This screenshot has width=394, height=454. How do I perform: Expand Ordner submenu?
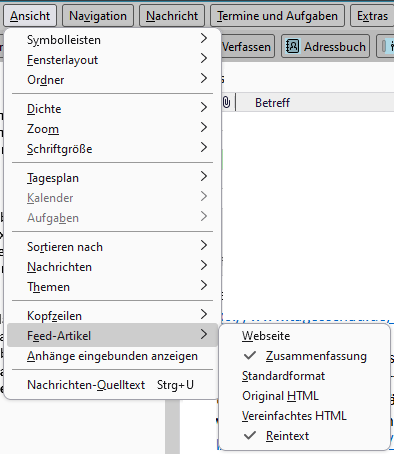112,80
